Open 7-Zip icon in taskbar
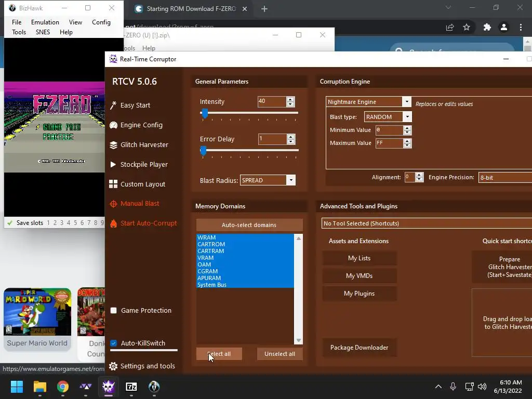The height and width of the screenshot is (399, 532). pyautogui.click(x=131, y=387)
